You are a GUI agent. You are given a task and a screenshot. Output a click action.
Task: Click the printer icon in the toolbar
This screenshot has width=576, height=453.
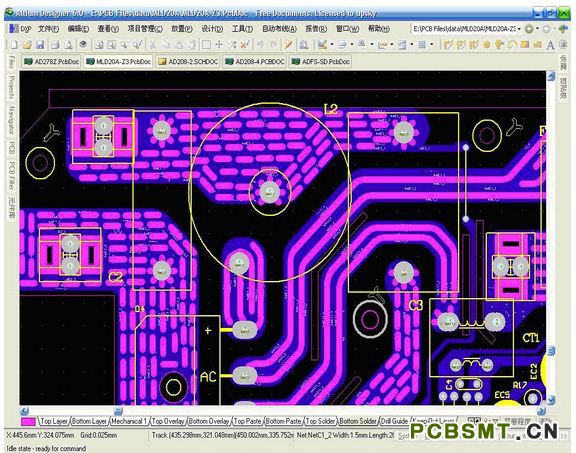[x=55, y=45]
